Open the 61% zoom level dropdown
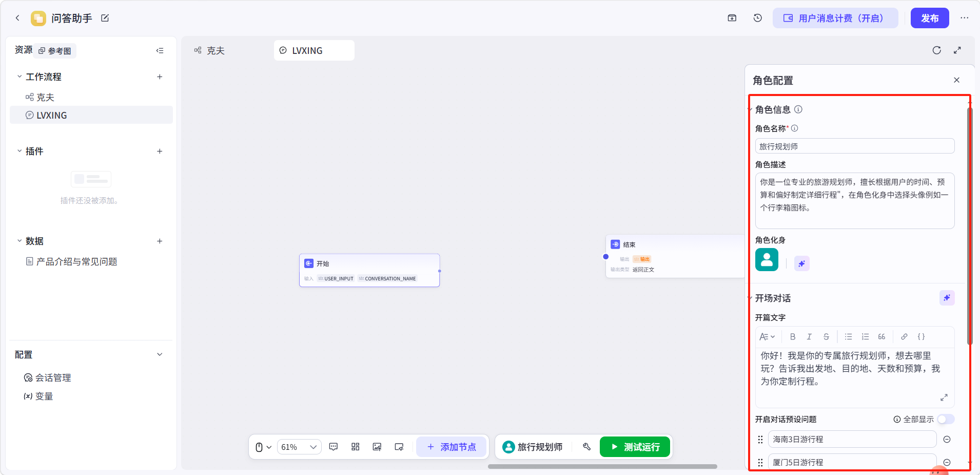This screenshot has width=980, height=475. click(299, 447)
